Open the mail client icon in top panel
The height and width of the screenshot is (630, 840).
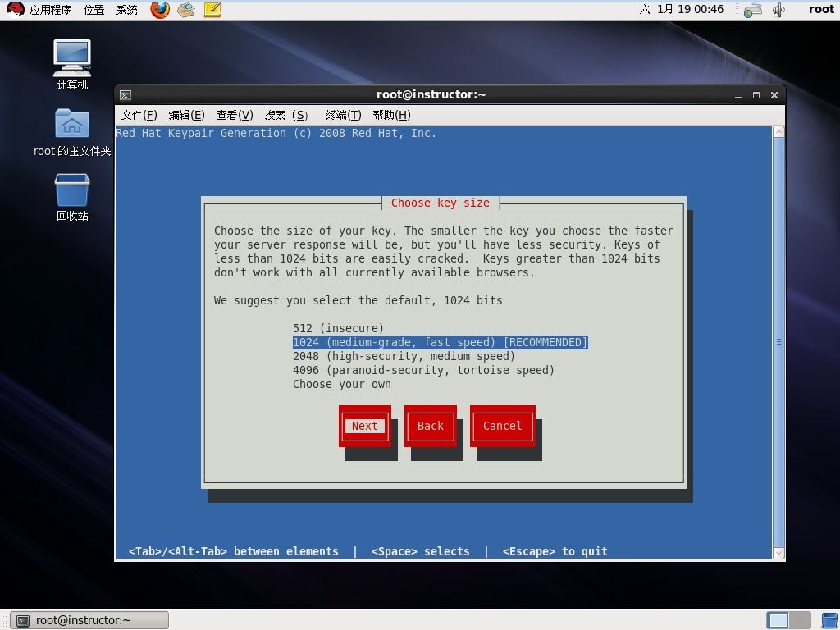pyautogui.click(x=186, y=10)
